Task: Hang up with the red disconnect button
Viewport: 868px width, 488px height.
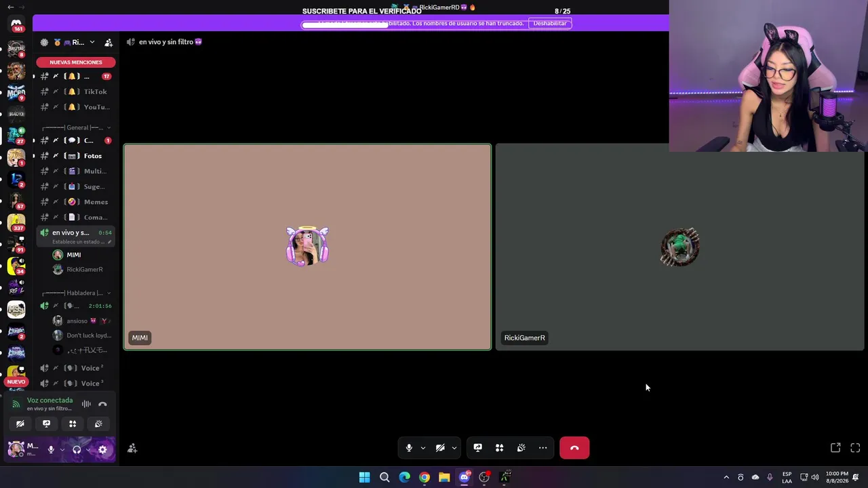Action: [574, 448]
